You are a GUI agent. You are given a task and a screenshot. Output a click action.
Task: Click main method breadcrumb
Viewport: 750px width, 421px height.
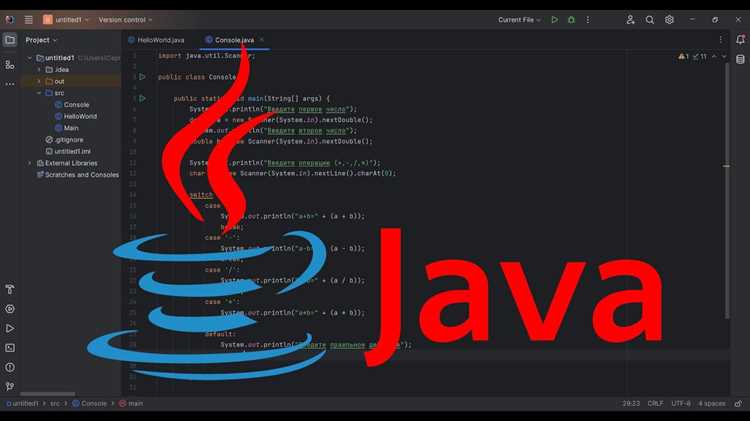[x=131, y=403]
